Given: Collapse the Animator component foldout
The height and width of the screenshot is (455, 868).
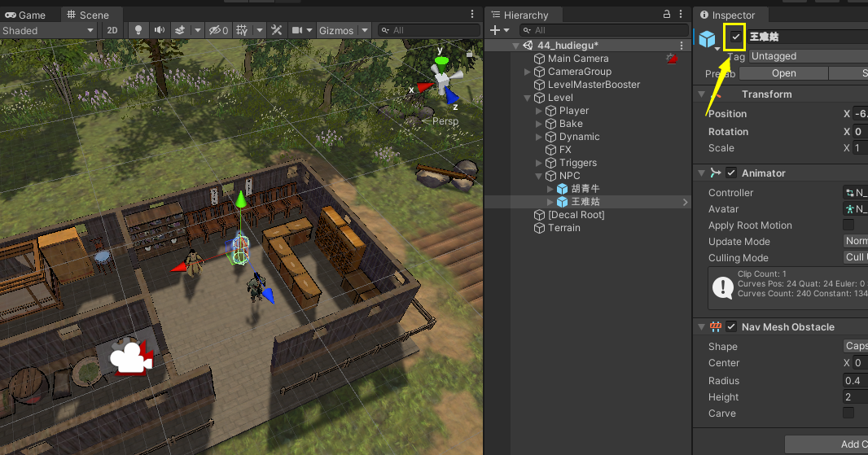Looking at the screenshot, I should click(701, 173).
